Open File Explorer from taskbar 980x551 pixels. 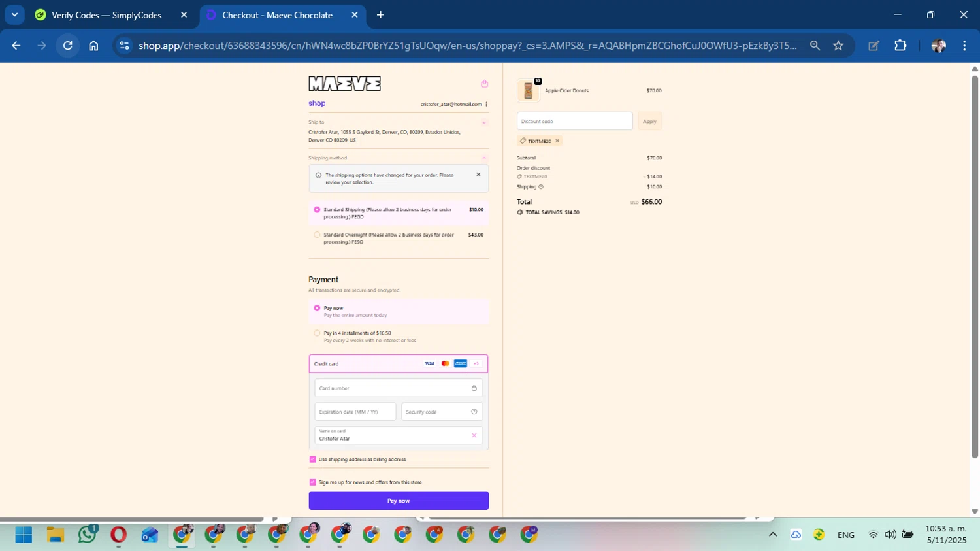pos(56,535)
